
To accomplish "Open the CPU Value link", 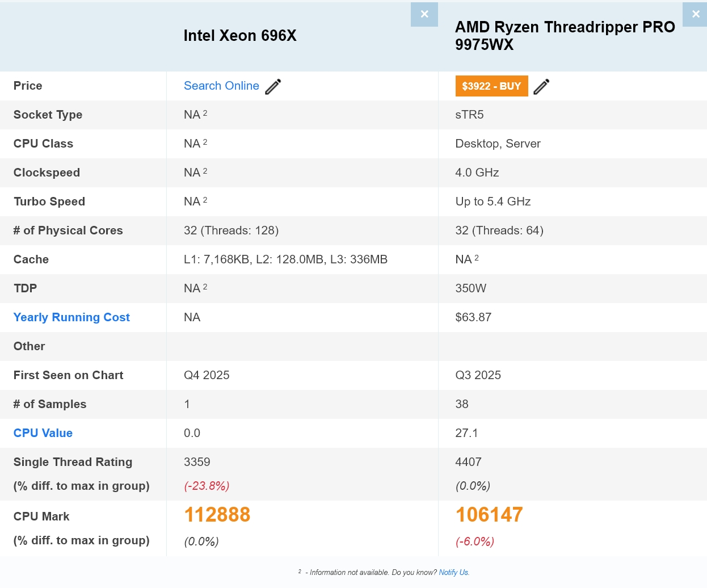I will click(43, 433).
